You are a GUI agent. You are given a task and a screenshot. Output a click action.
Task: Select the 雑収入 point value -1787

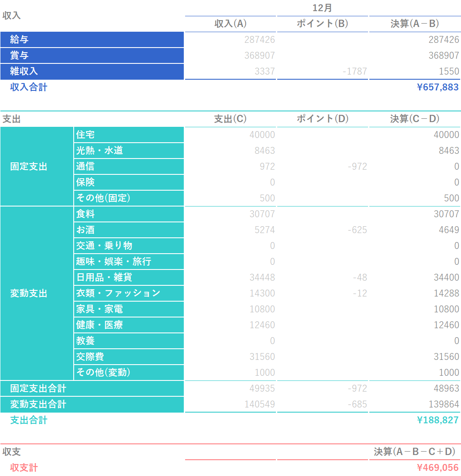[354, 72]
